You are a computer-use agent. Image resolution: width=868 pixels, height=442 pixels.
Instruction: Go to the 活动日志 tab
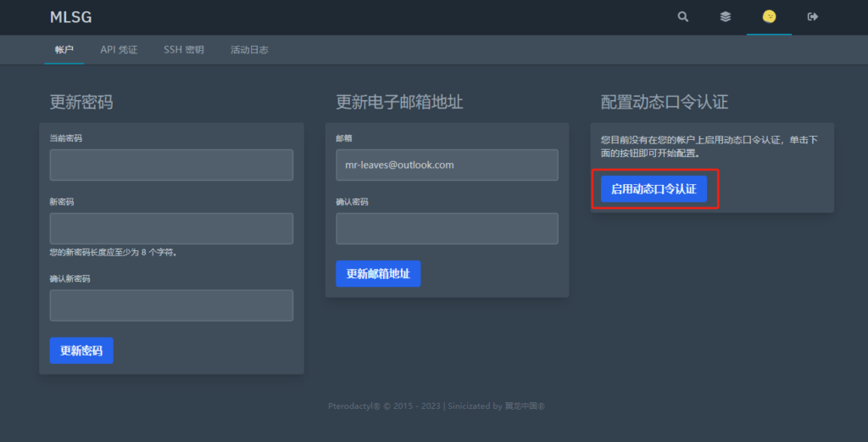coord(249,50)
